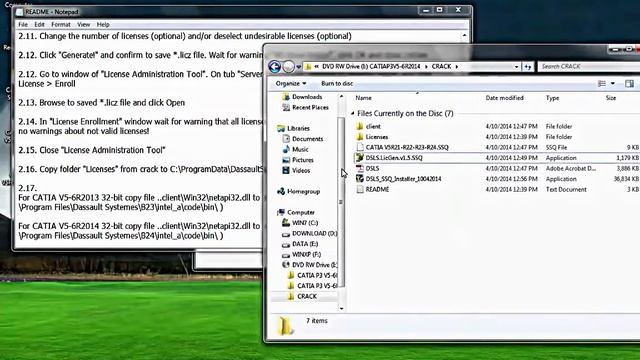Collapse Files Currently on the Disc group
The image size is (640, 360).
[353, 113]
